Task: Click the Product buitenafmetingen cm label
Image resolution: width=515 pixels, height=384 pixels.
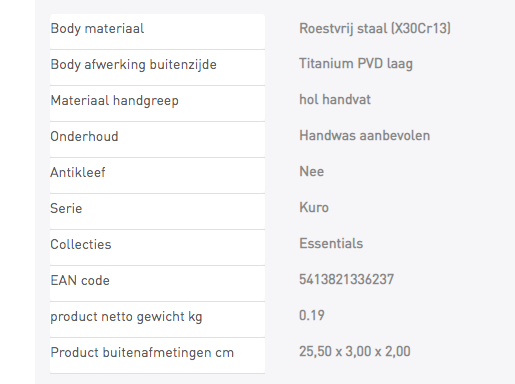Action: pyautogui.click(x=142, y=352)
